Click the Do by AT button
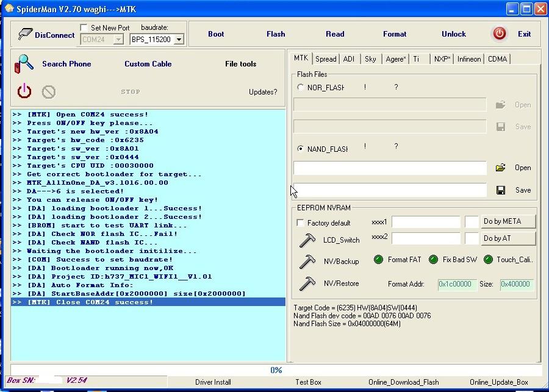549x392 pixels. [x=508, y=238]
